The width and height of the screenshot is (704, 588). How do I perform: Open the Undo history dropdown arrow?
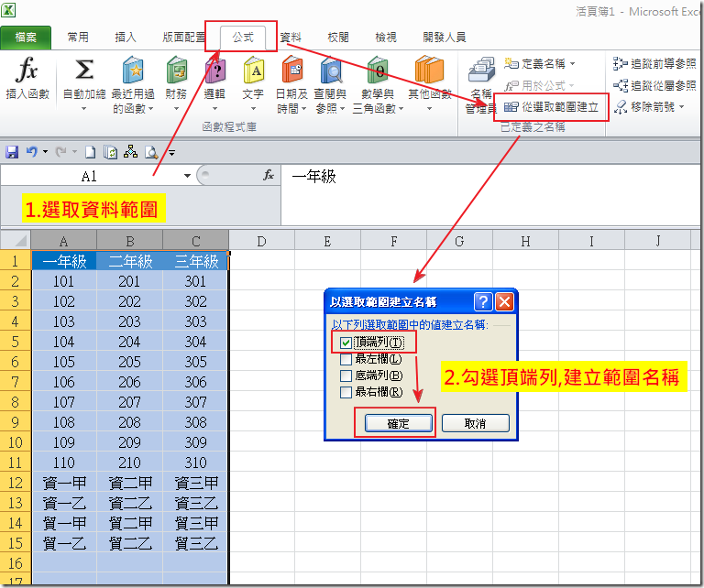[45, 152]
